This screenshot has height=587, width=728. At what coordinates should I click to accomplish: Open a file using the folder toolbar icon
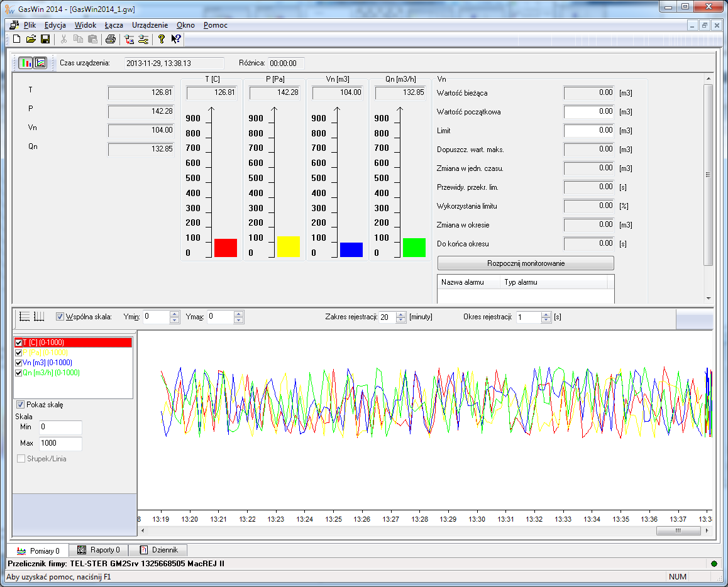[x=31, y=39]
